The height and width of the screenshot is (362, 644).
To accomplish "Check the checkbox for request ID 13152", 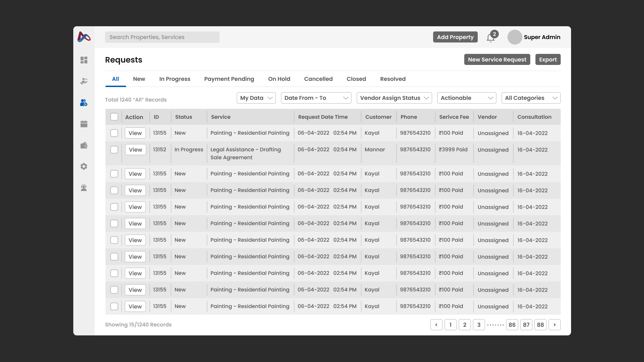I will 114,150.
